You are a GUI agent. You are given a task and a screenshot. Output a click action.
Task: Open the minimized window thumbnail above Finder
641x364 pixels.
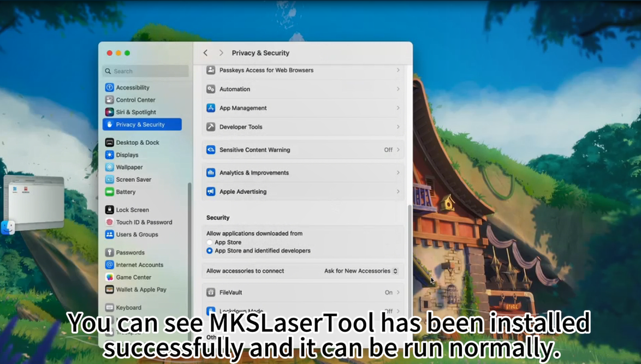pos(34,202)
